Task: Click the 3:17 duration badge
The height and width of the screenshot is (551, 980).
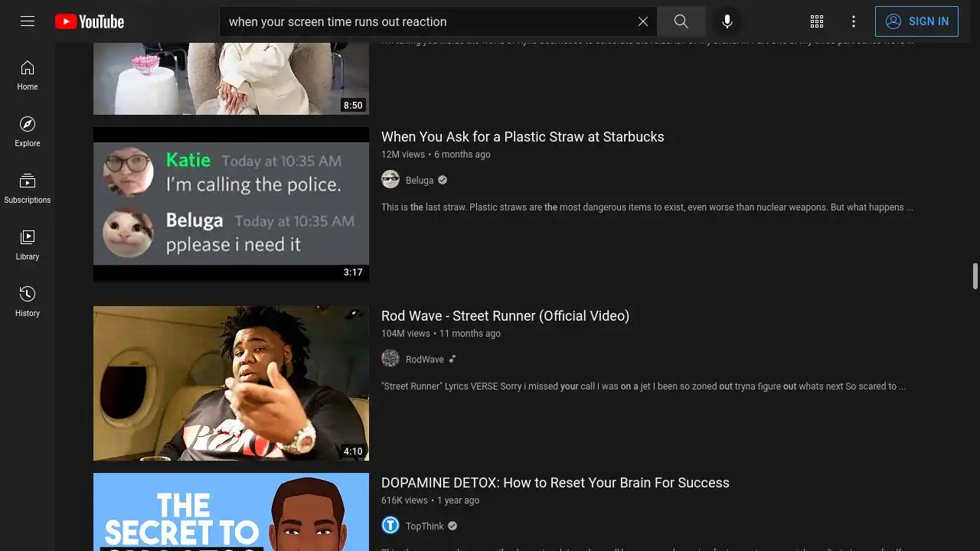Action: [353, 272]
